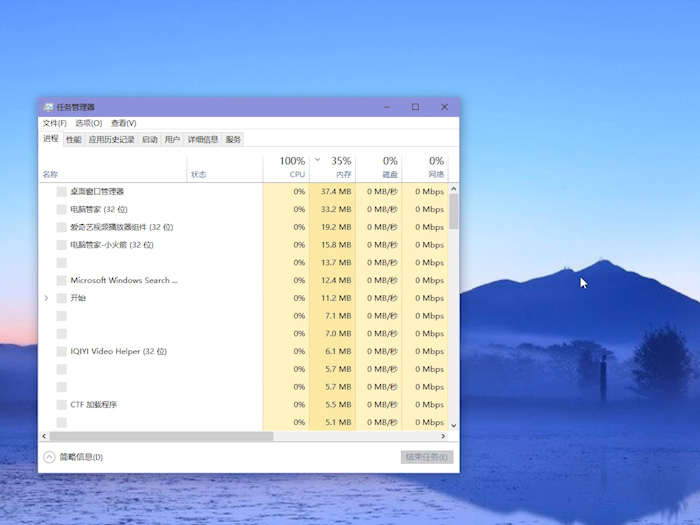Click the icon beside Microsoft Windows Search
Viewport: 700px width, 525px height.
[61, 281]
